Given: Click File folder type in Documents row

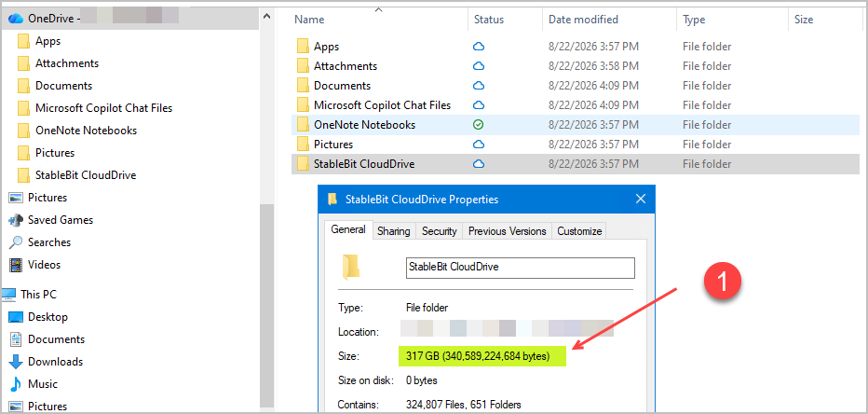Looking at the screenshot, I should tap(707, 86).
